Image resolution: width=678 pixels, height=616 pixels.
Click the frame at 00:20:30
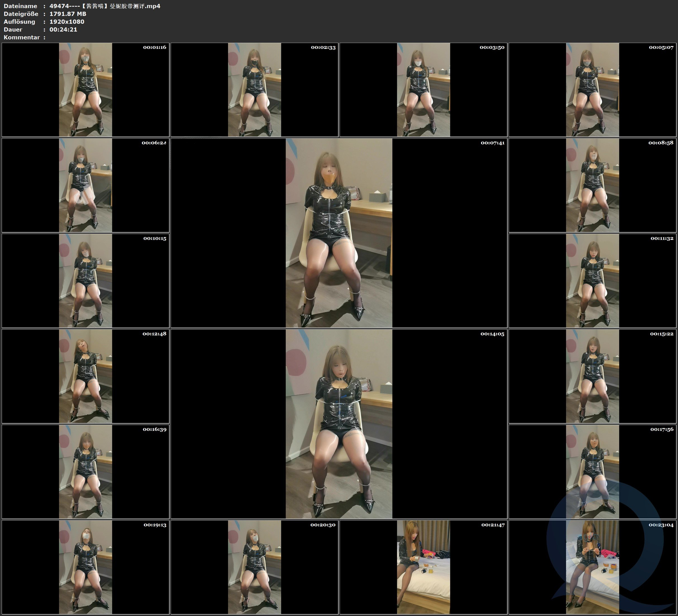click(254, 567)
